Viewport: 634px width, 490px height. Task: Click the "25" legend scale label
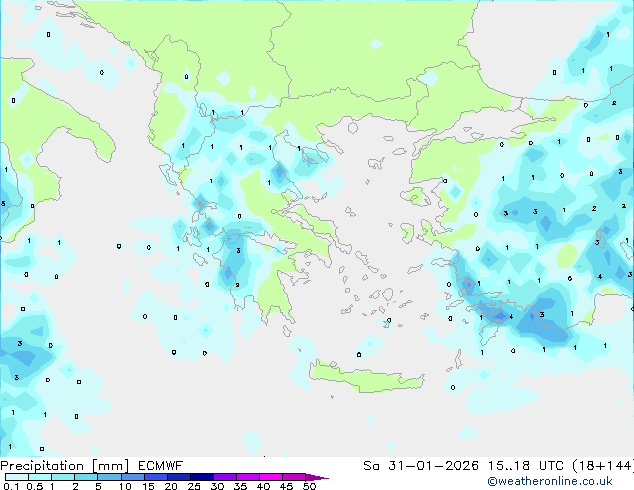[194, 486]
